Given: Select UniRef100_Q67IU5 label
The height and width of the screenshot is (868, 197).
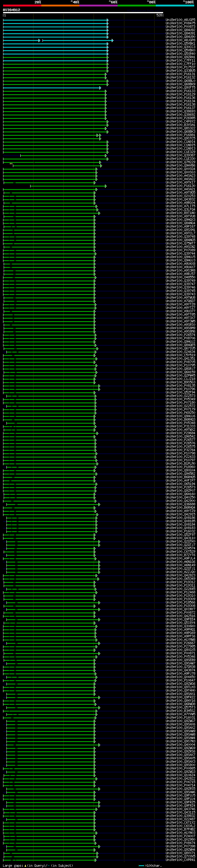Looking at the screenshot, I should pos(180,349).
